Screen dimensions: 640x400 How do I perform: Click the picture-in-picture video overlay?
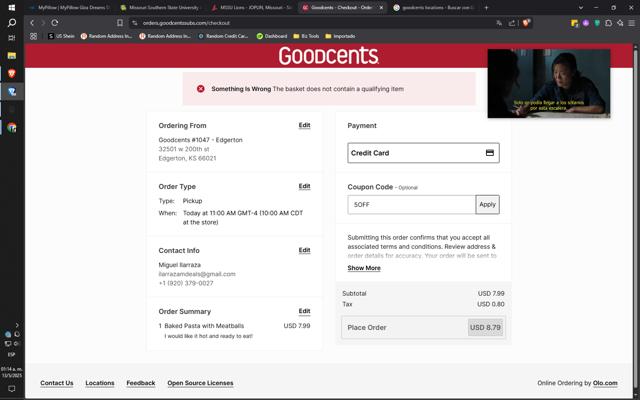click(549, 84)
